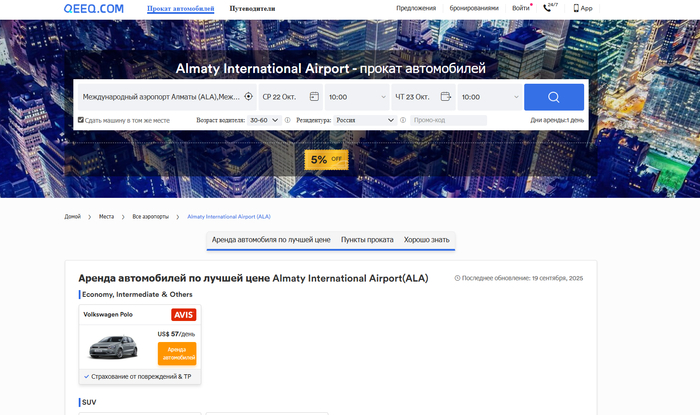Open the Путеводители menu item
Viewport: 700px width, 415px height.
[x=252, y=8]
